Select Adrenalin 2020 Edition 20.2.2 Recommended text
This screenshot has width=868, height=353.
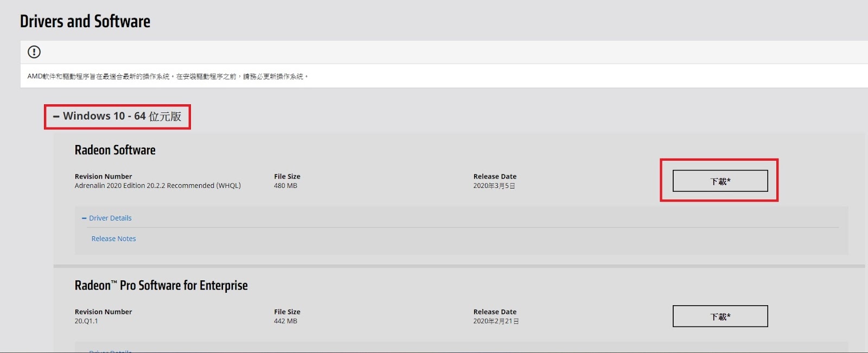[158, 186]
